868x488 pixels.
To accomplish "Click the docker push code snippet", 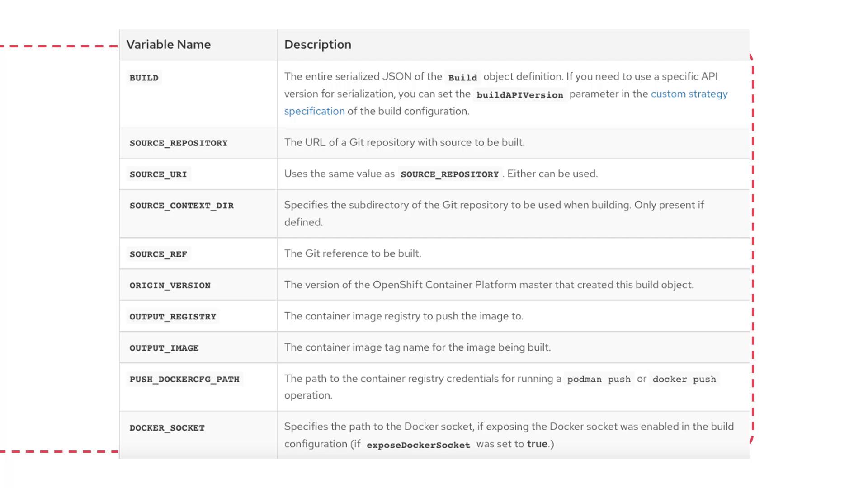I will [684, 380].
